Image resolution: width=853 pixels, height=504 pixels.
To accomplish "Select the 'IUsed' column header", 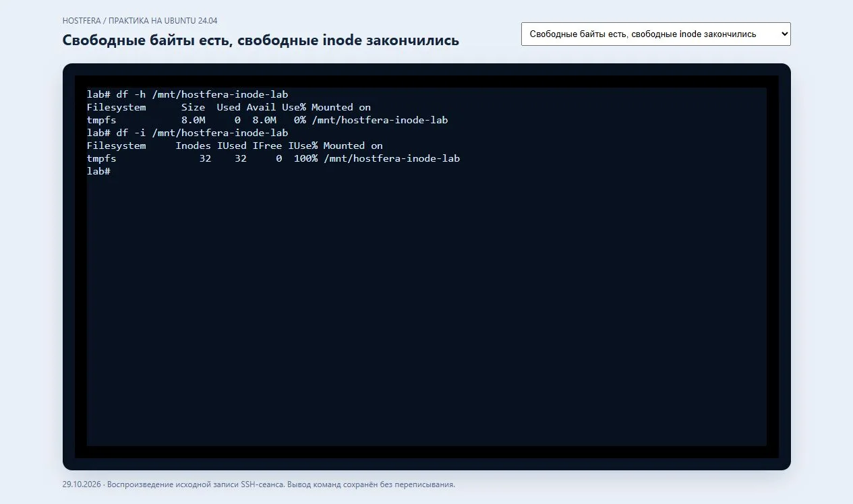I will (x=232, y=146).
